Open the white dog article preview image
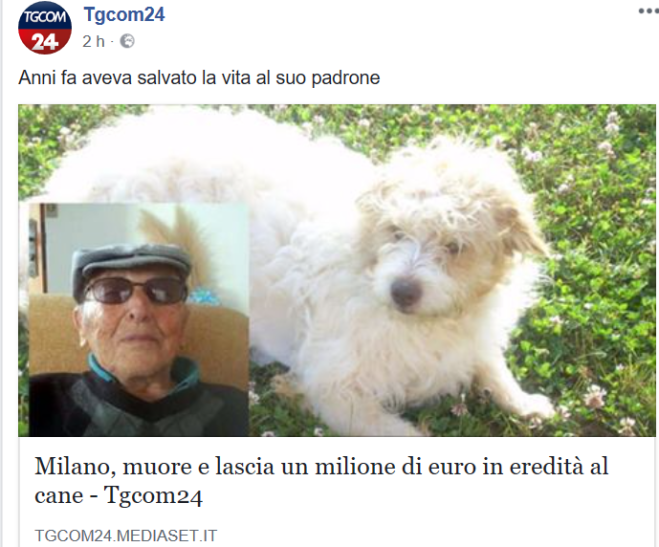659x547 pixels. [337, 270]
